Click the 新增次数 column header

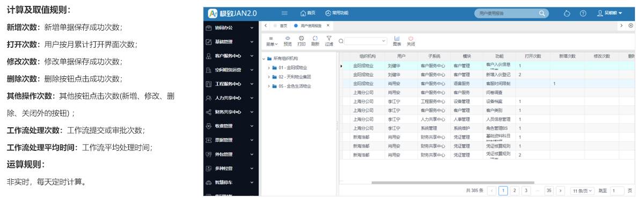click(x=567, y=56)
